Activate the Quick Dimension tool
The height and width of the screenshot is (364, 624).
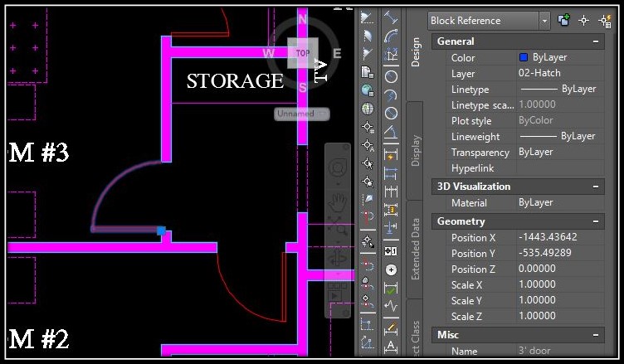(390, 155)
